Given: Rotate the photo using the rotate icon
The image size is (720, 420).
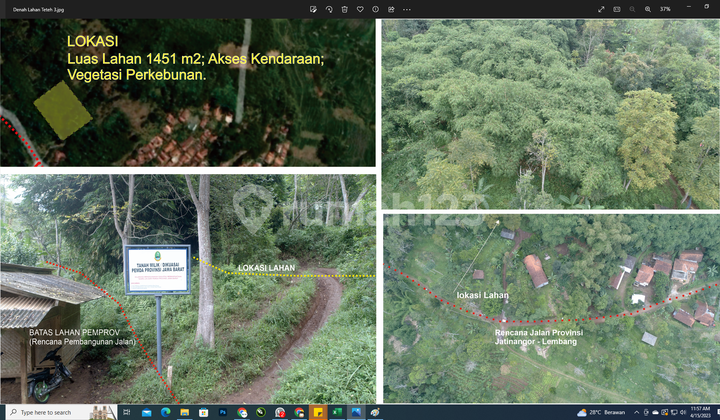Looking at the screenshot, I should 329,9.
